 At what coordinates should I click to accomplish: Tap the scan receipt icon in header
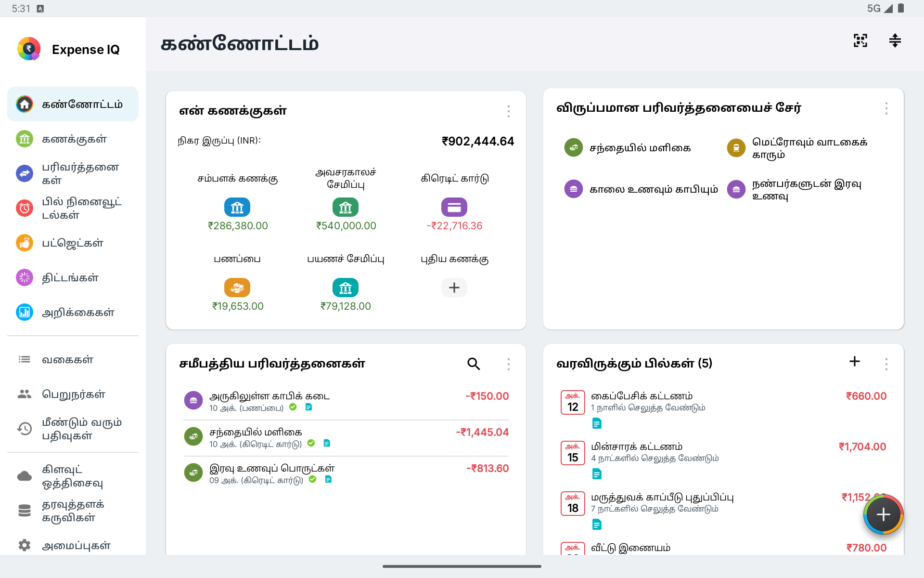pyautogui.click(x=860, y=40)
